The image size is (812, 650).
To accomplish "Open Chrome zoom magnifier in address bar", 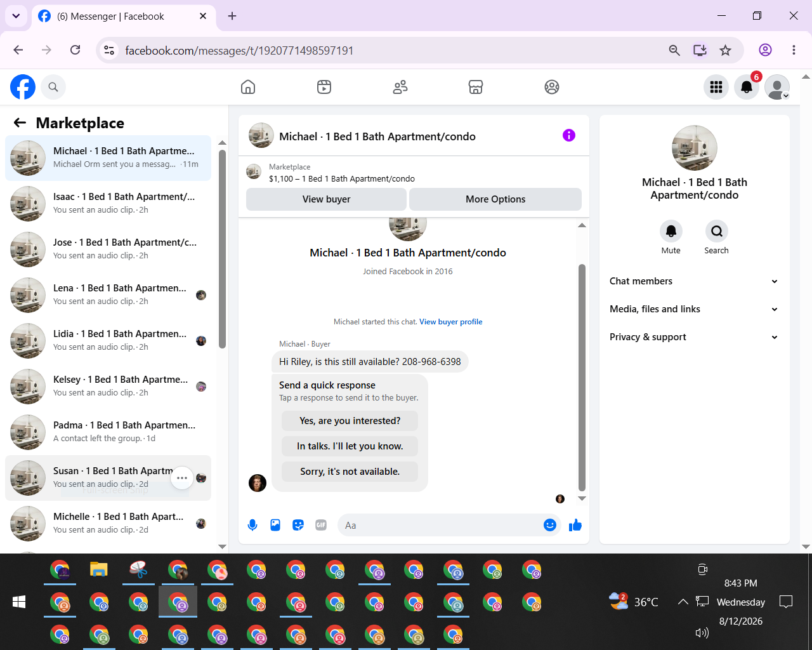I will point(674,50).
